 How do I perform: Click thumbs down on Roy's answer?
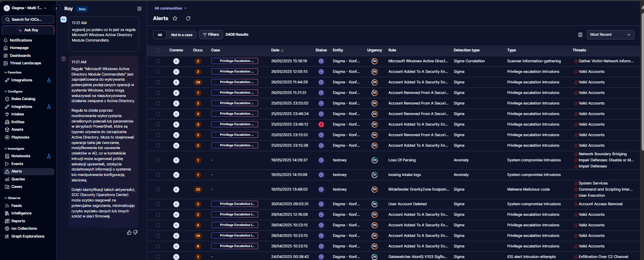[136, 232]
